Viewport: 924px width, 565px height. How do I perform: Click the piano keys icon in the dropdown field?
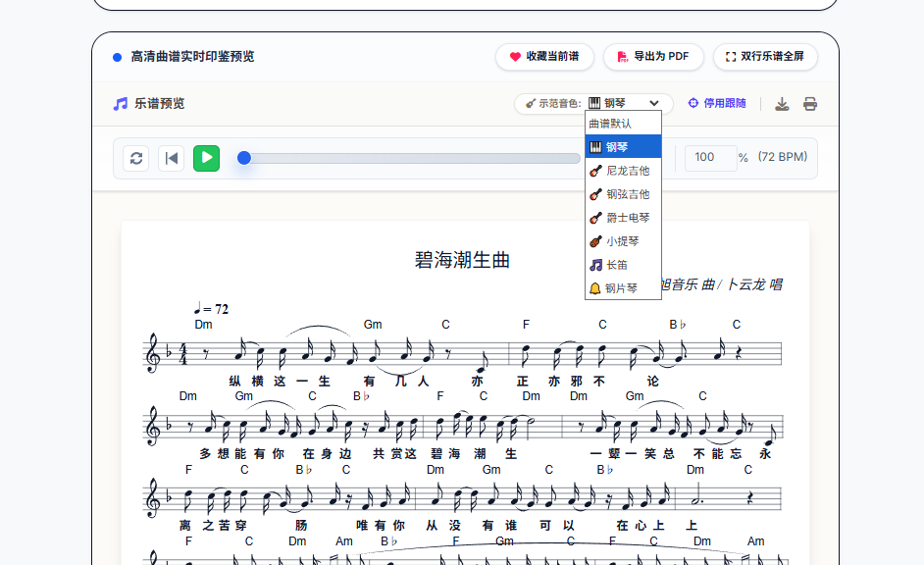tap(594, 103)
